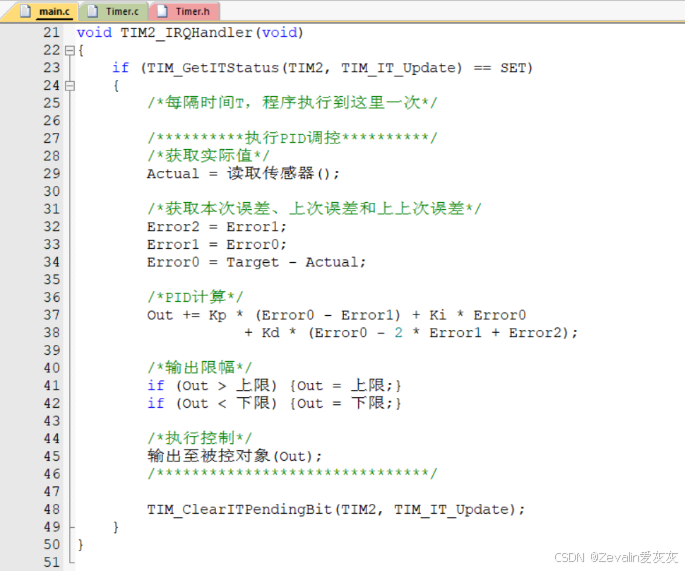Collapse the function body fold at line 22
Image resolution: width=685 pixels, height=571 pixels.
[x=69, y=51]
